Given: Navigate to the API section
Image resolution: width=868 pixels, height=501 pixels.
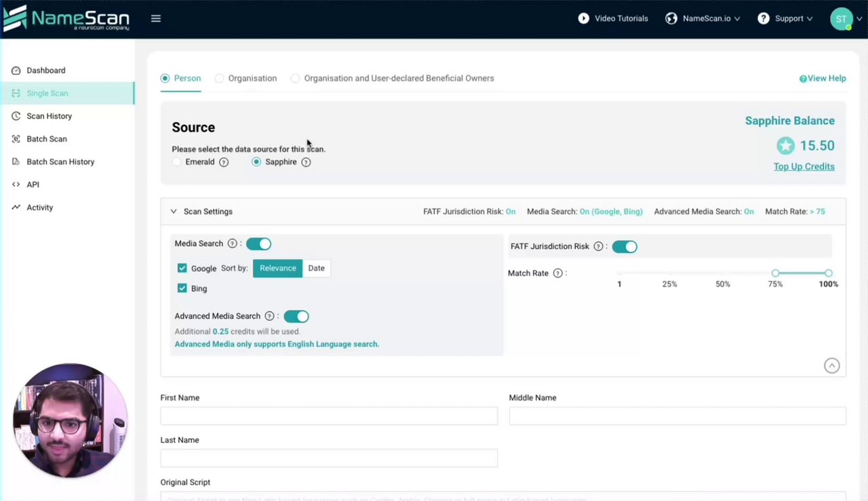Looking at the screenshot, I should coord(33,184).
